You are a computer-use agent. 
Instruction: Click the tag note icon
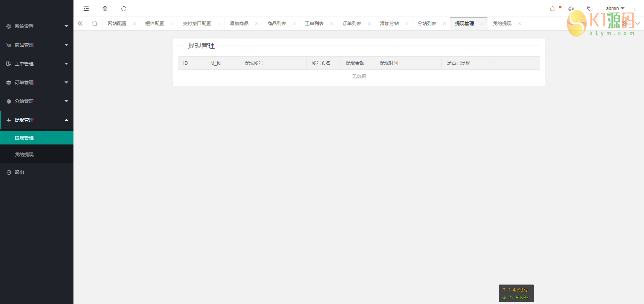pyautogui.click(x=590, y=9)
